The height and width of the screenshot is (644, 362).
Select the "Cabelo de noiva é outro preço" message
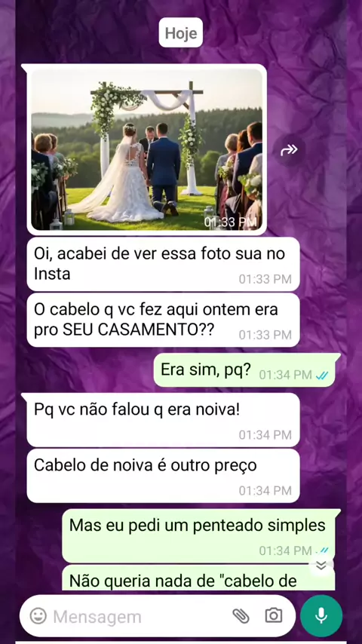click(x=163, y=476)
